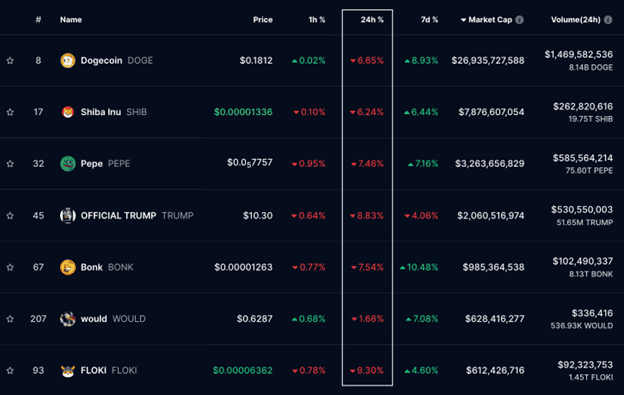
Task: Sort table by 7d % header
Action: [x=429, y=20]
